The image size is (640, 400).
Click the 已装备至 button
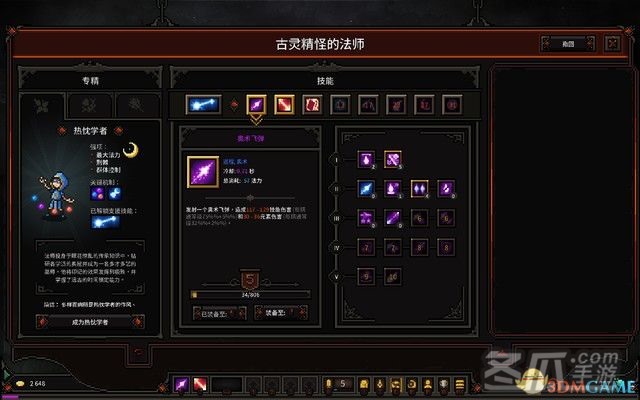(x=219, y=313)
